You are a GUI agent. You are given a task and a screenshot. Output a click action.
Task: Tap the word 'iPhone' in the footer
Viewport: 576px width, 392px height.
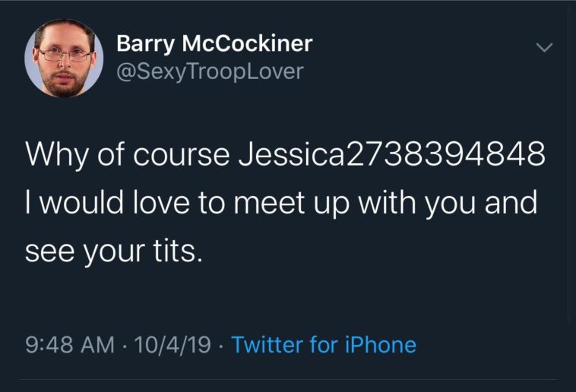pos(378,345)
